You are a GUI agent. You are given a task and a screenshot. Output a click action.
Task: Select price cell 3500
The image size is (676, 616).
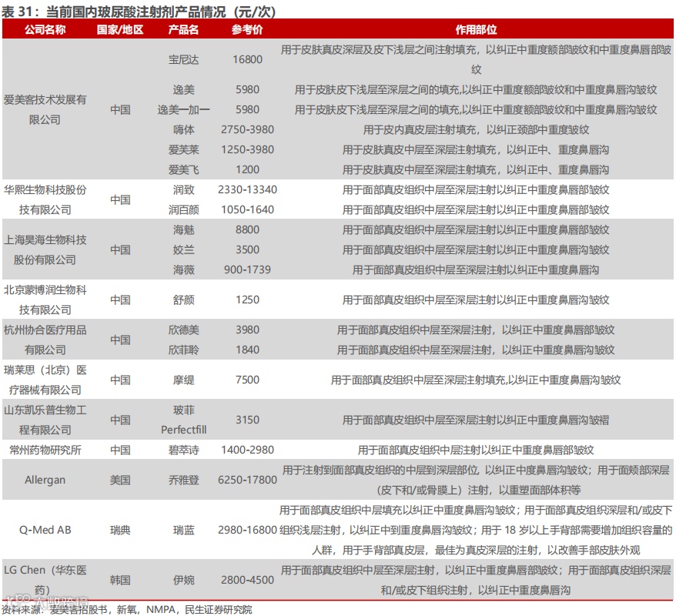pyautogui.click(x=247, y=249)
